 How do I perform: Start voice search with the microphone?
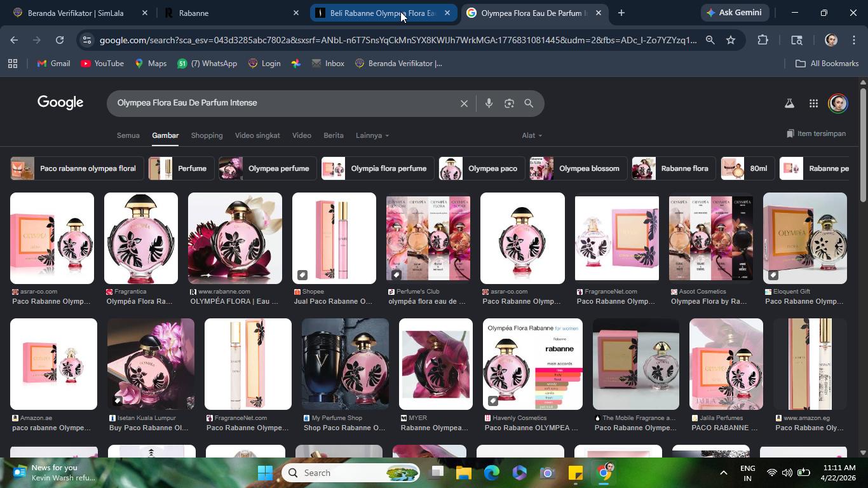tap(489, 103)
